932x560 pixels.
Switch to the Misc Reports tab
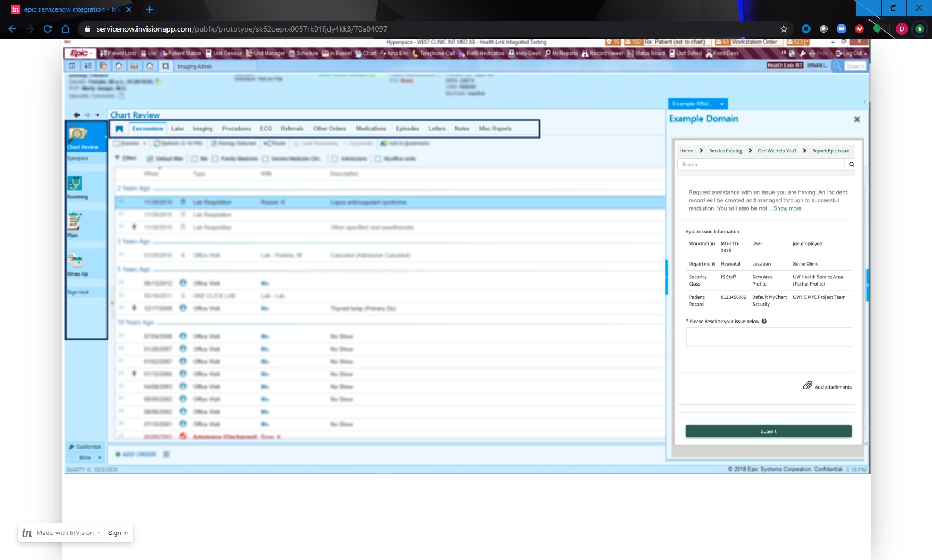pyautogui.click(x=495, y=129)
